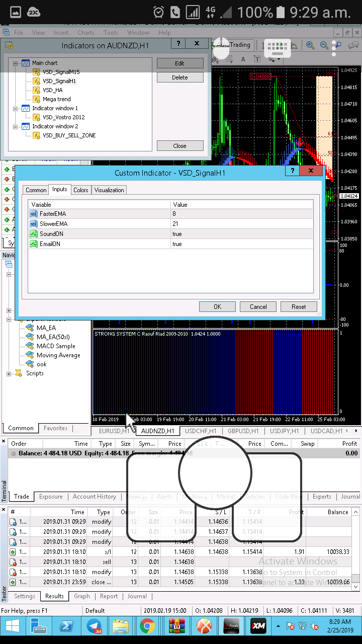Select the VSD_HA indicator entry

tap(53, 90)
